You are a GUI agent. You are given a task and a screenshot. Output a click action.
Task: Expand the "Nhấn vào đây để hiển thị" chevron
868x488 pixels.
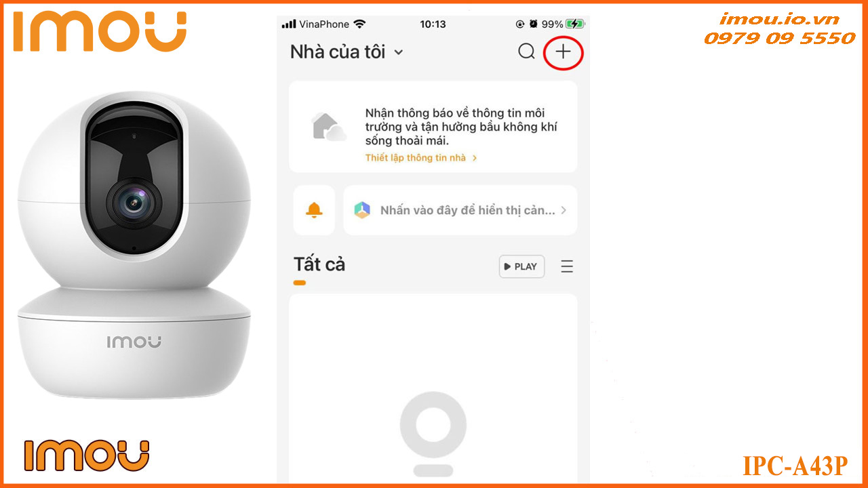564,210
